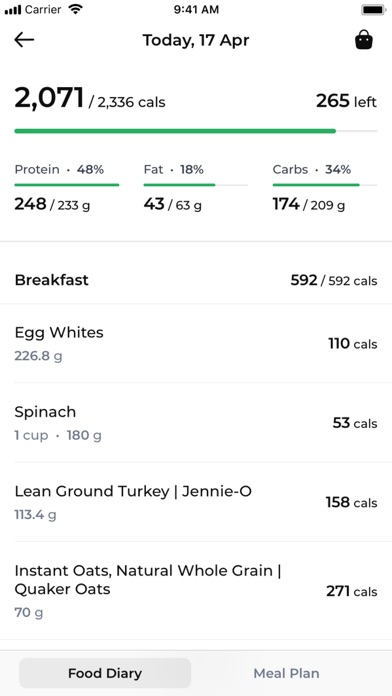Image resolution: width=392 pixels, height=696 pixels.
Task: Tap the battery status icon
Action: (x=373, y=10)
